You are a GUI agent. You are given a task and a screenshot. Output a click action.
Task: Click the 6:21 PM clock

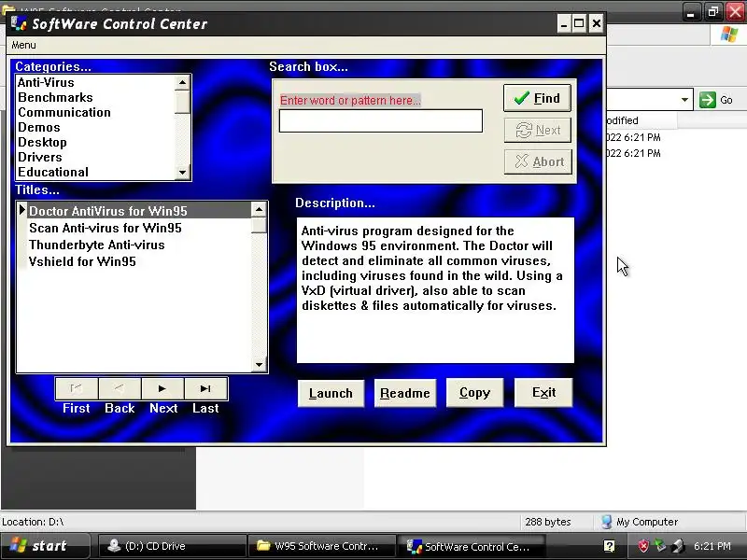pyautogui.click(x=712, y=546)
